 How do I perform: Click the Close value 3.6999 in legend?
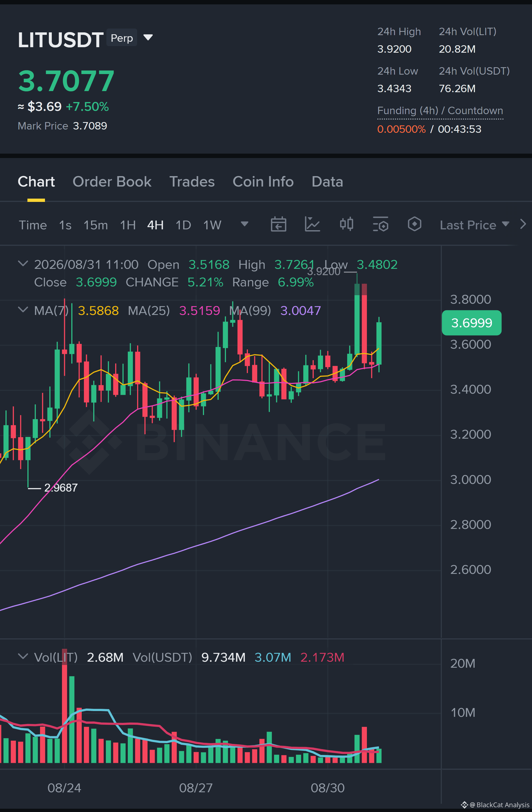pyautogui.click(x=96, y=283)
